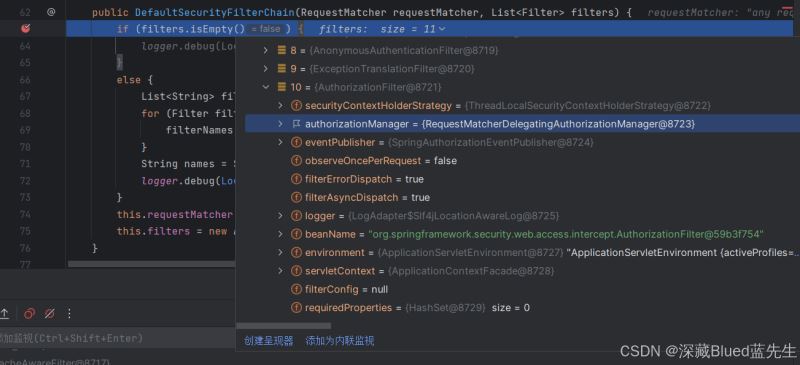Viewport: 800px width, 365px height.
Task: Expand the eventPublisher field
Action: [x=280, y=142]
